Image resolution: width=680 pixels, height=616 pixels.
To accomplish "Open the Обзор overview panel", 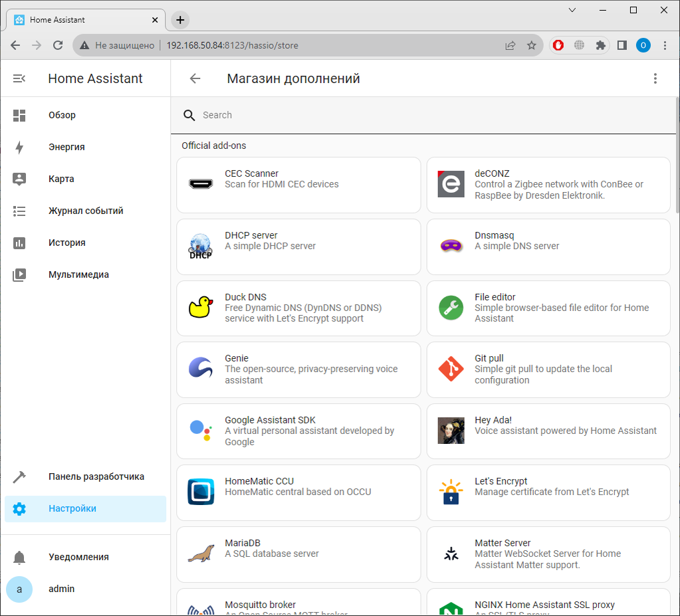I will coord(86,116).
